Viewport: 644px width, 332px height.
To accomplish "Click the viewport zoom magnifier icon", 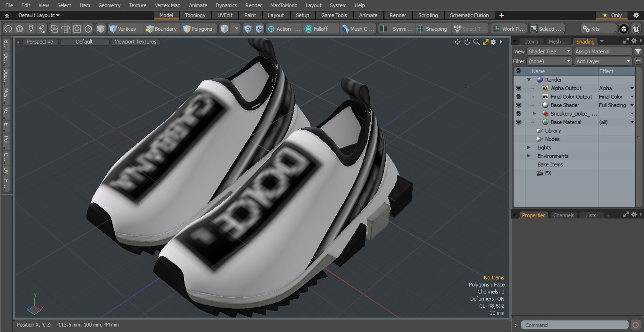I will (x=476, y=42).
